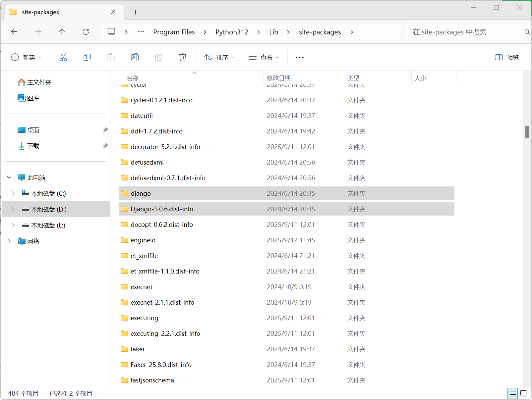Click the Forward navigation arrow
Viewport: 532px width, 400px height.
coord(38,32)
